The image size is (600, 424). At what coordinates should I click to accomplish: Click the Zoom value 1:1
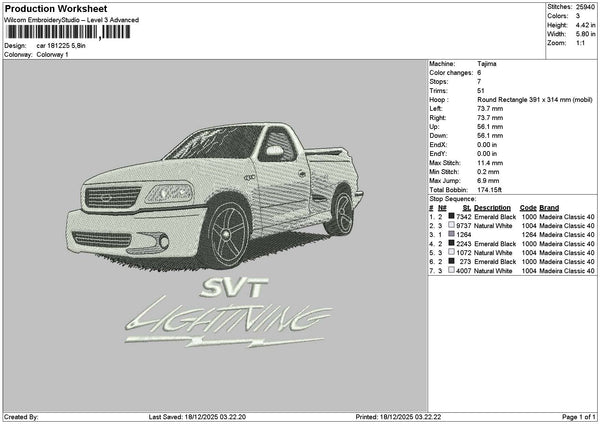[x=580, y=43]
